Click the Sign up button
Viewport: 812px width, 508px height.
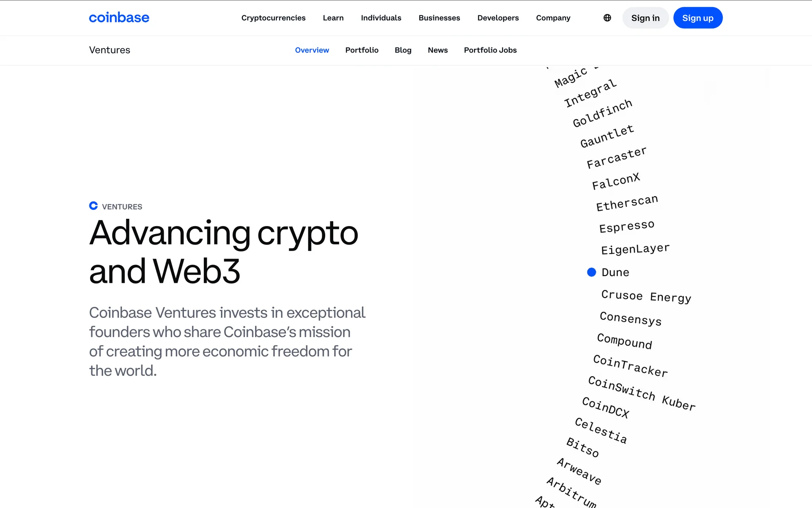click(697, 18)
